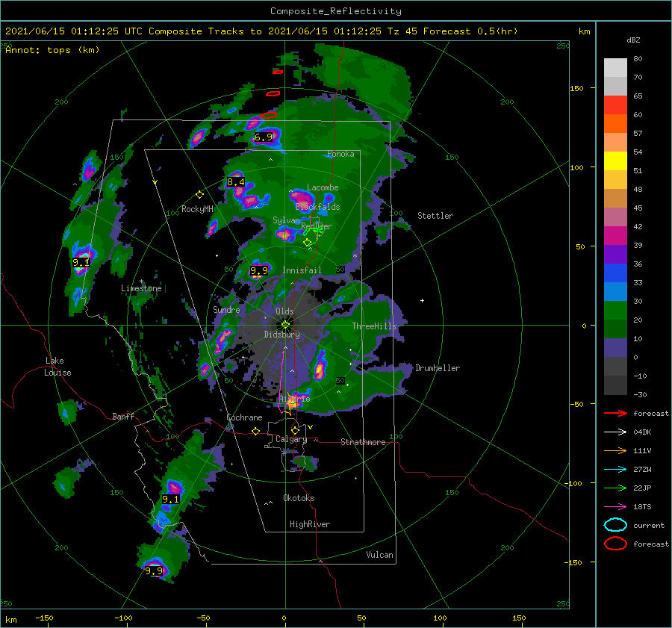
Task: Click the yellow diamond marker above RockyMH
Action: 199,195
